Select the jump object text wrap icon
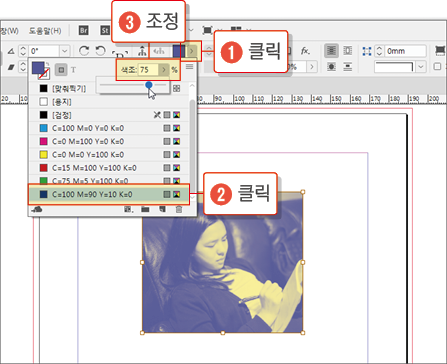This screenshot has width=447, height=364. pos(348,67)
